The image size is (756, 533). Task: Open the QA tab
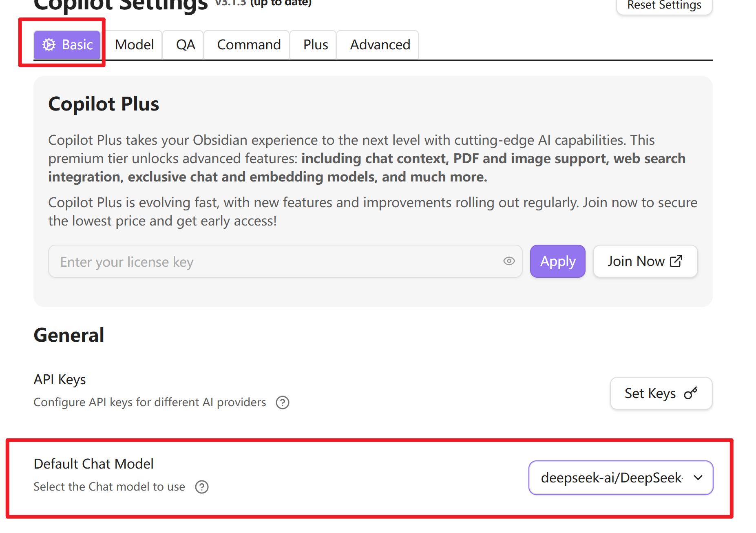tap(186, 44)
